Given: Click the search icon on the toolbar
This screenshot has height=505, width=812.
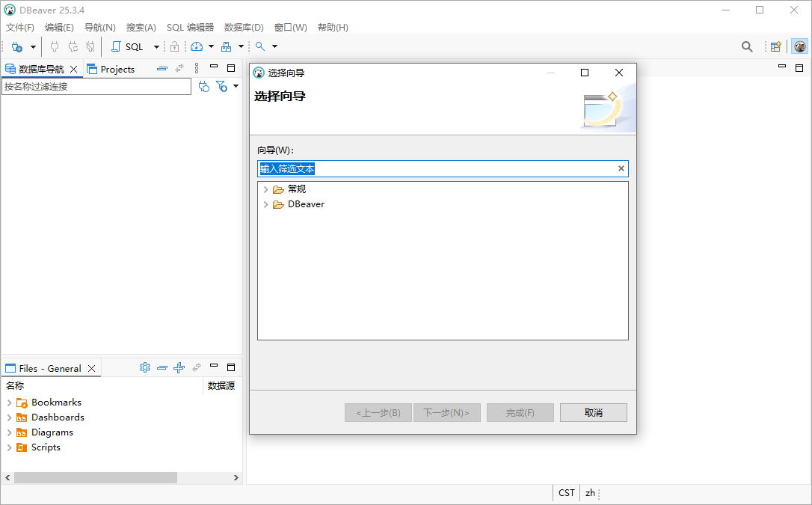Looking at the screenshot, I should coord(259,46).
